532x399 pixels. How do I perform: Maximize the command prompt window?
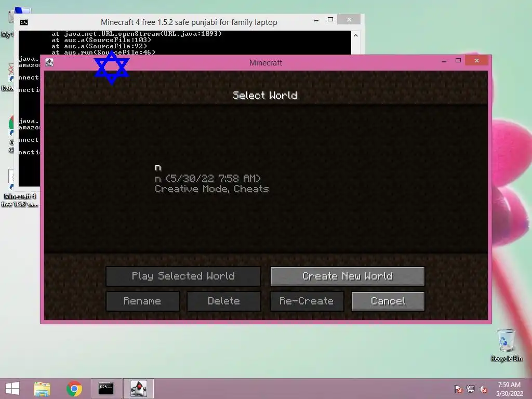330,20
